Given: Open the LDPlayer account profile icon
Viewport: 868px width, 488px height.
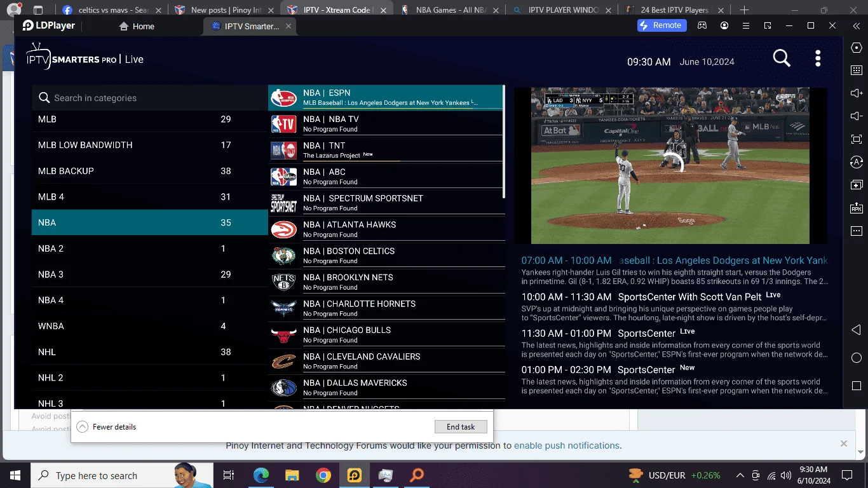Looking at the screenshot, I should 724,25.
